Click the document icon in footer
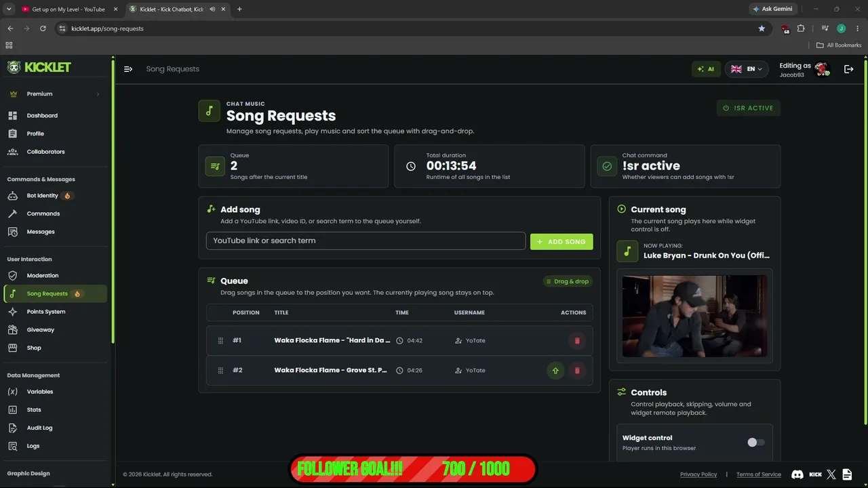 pyautogui.click(x=848, y=474)
